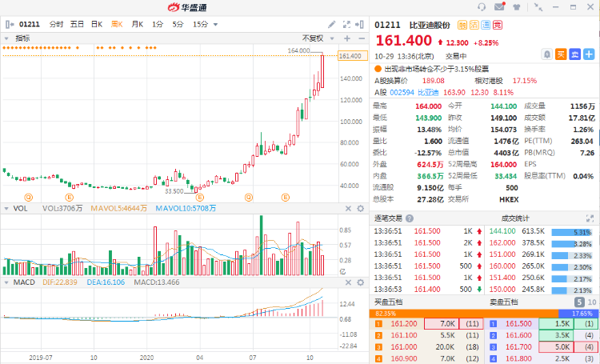The image size is (600, 364).
Task: Click the 161.400 current price label on axis
Action: coord(353,56)
